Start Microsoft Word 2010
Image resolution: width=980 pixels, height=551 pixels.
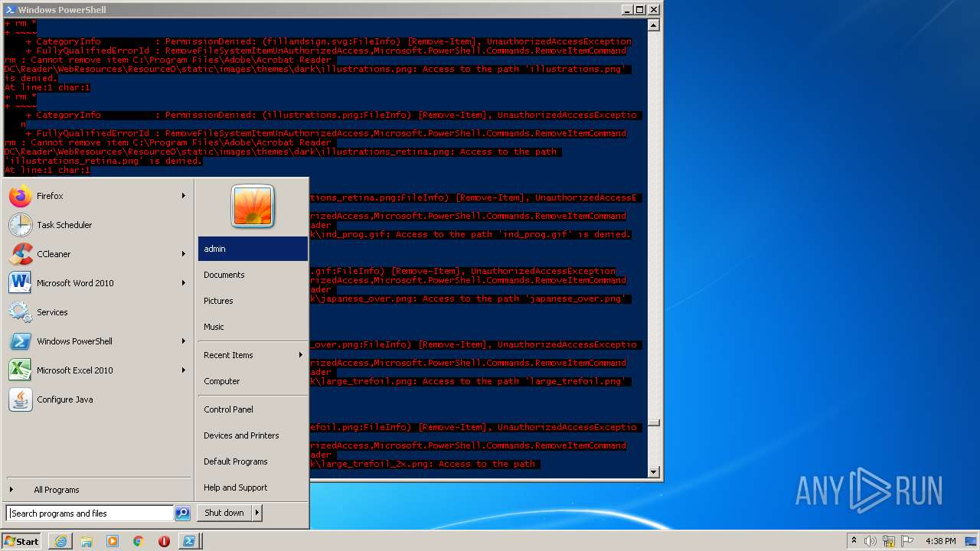point(97,283)
